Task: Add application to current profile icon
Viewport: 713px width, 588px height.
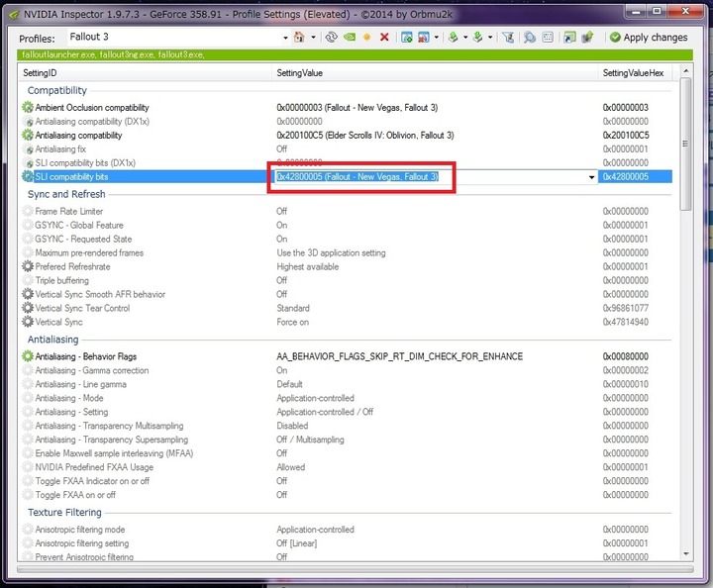Action: tap(407, 38)
